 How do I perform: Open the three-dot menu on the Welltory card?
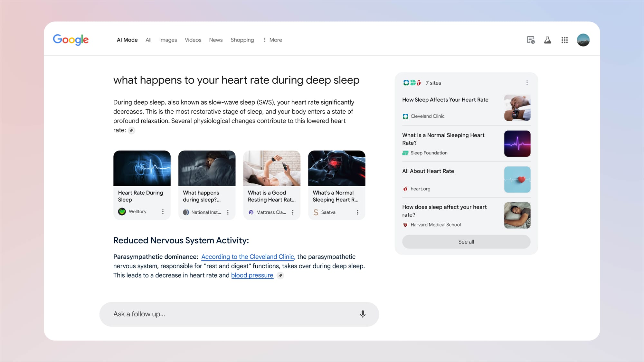pos(163,212)
